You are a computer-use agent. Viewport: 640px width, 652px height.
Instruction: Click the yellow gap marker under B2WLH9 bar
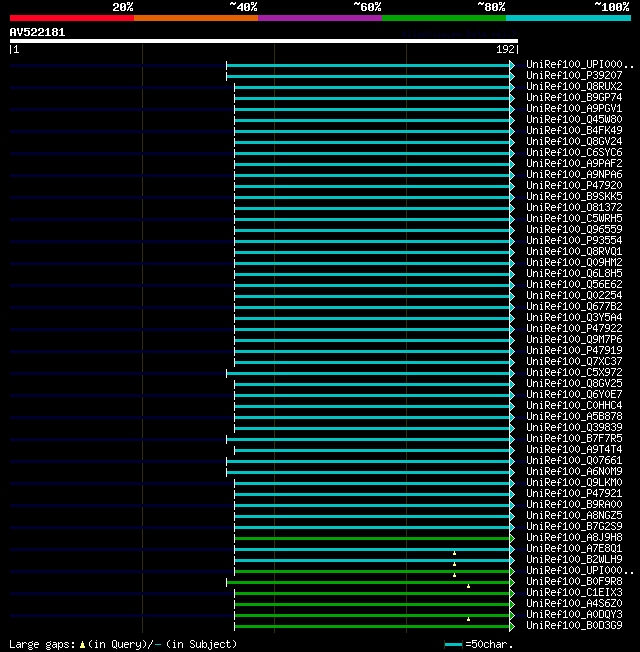455,564
